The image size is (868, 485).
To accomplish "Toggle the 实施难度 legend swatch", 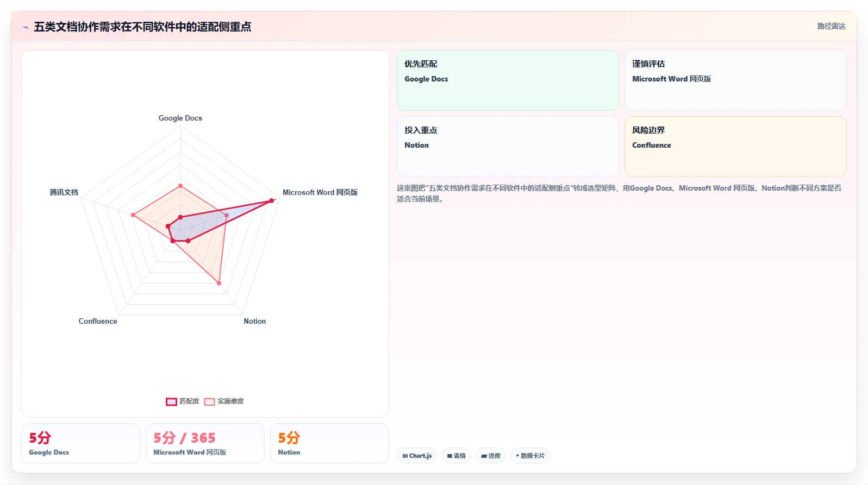I will 209,401.
